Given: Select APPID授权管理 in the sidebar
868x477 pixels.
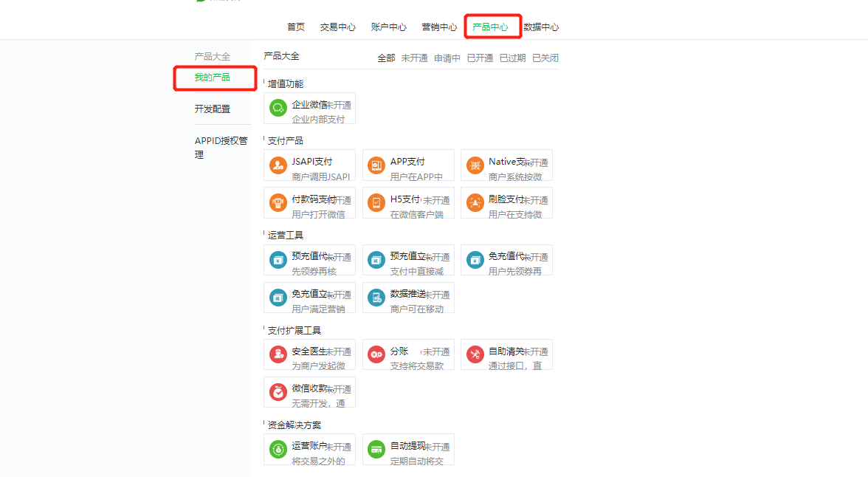Looking at the screenshot, I should point(221,148).
